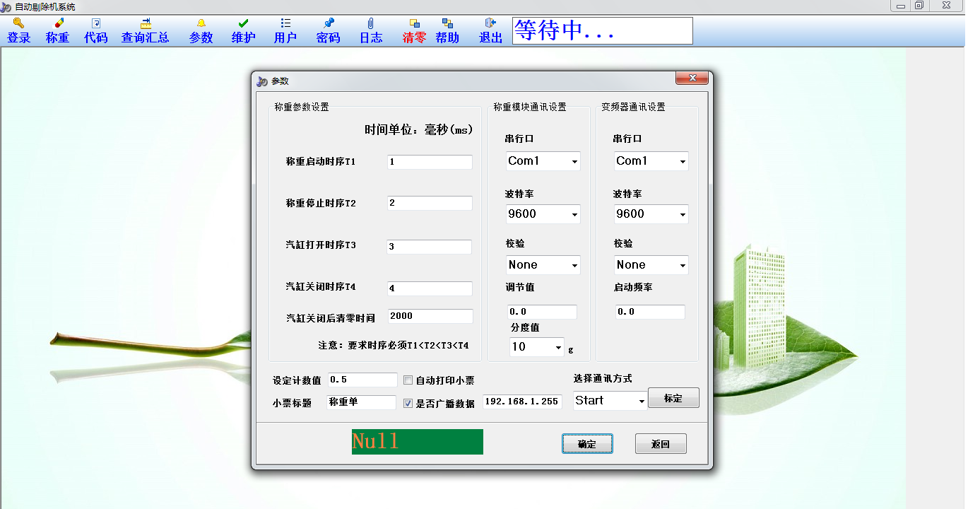Select the 用户 toolbar menu item
Viewport: 980px width, 509px height.
pyautogui.click(x=285, y=31)
